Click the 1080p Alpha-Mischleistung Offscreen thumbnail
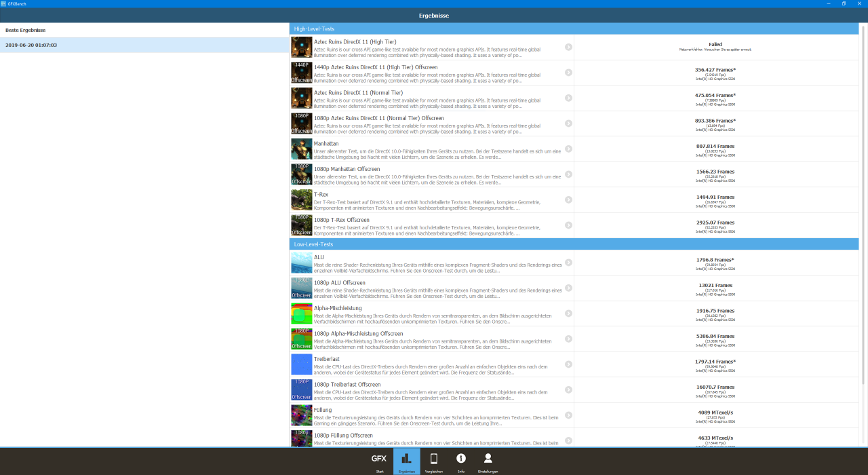 point(302,339)
